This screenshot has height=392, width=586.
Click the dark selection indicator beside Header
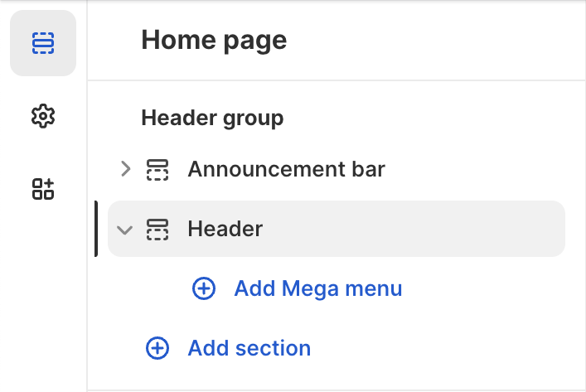click(x=96, y=229)
